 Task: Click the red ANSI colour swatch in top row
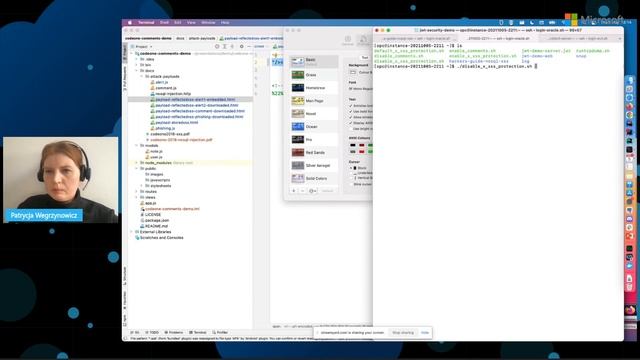click(362, 145)
